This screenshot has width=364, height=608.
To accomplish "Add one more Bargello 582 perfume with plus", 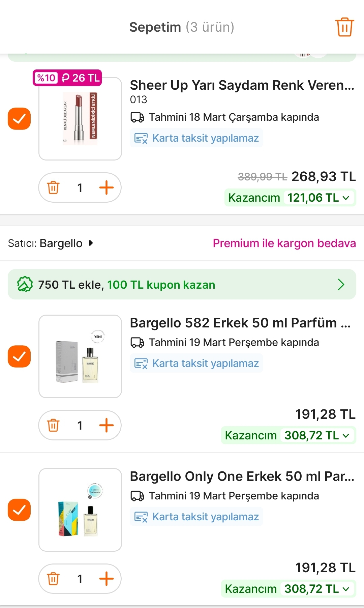I will (107, 425).
